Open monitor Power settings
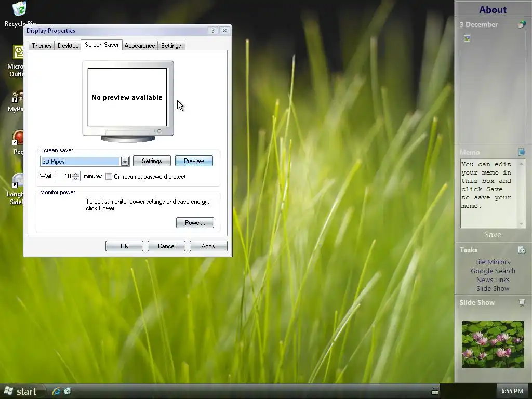This screenshot has width=532, height=399. [x=195, y=222]
